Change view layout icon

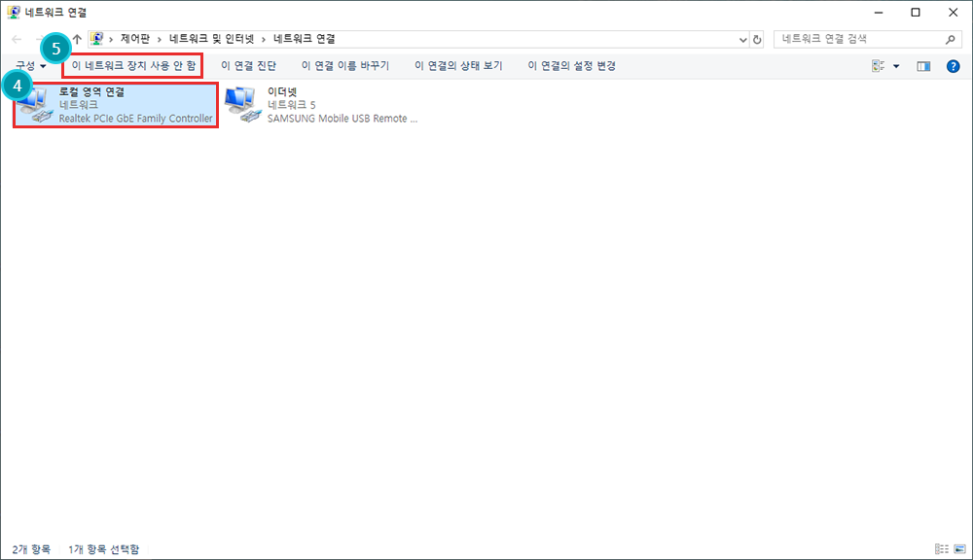point(878,66)
